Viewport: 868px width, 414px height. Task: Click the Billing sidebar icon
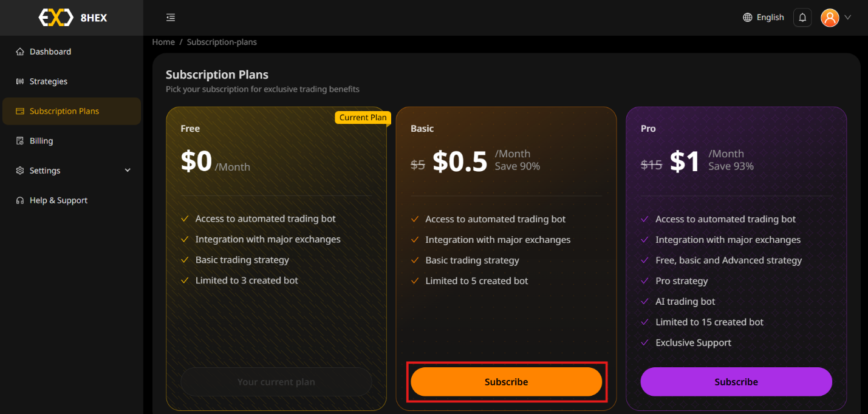point(19,140)
